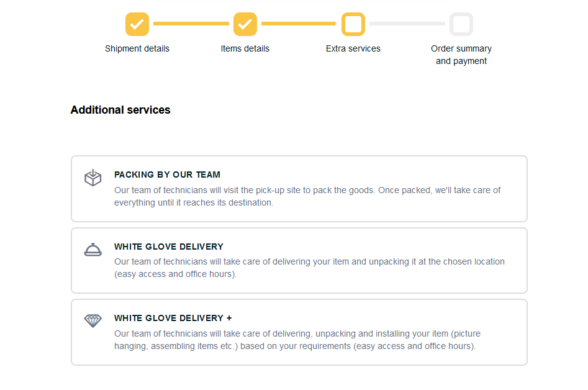Click the Packing service description text
The image size is (588, 390).
[307, 196]
